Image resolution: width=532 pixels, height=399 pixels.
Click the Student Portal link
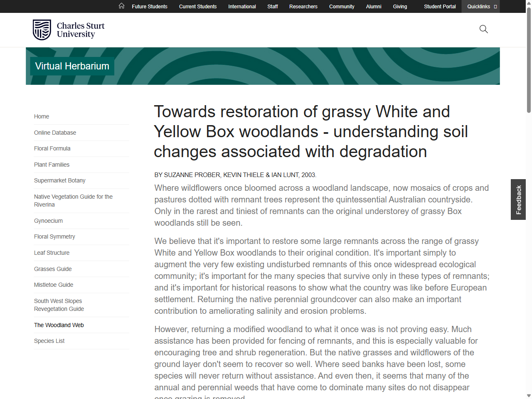point(440,7)
